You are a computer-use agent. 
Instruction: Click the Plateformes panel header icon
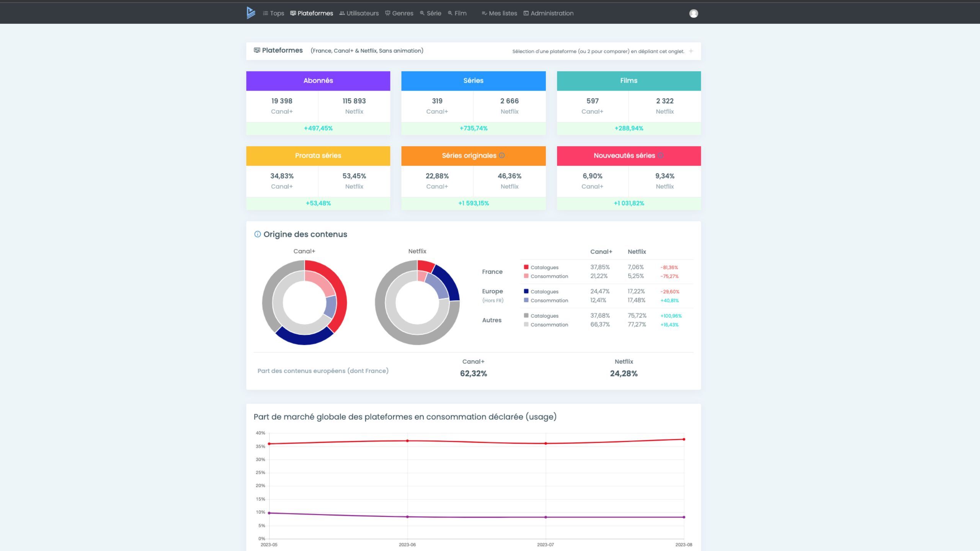(x=257, y=50)
